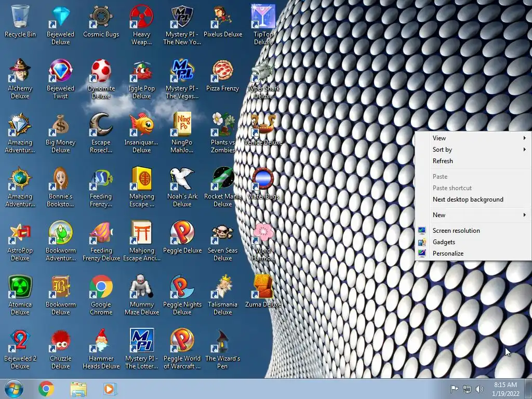The width and height of the screenshot is (532, 399).
Task: Click the network tray icon
Action: pyautogui.click(x=467, y=389)
